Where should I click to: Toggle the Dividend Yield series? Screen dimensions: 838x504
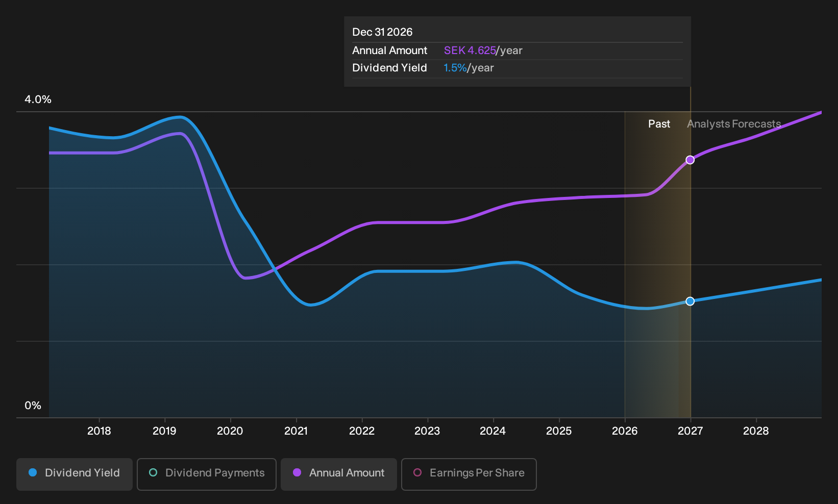[x=75, y=474]
